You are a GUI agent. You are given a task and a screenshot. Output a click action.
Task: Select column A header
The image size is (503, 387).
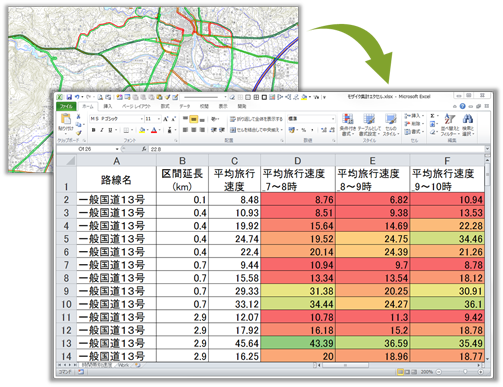coord(116,161)
